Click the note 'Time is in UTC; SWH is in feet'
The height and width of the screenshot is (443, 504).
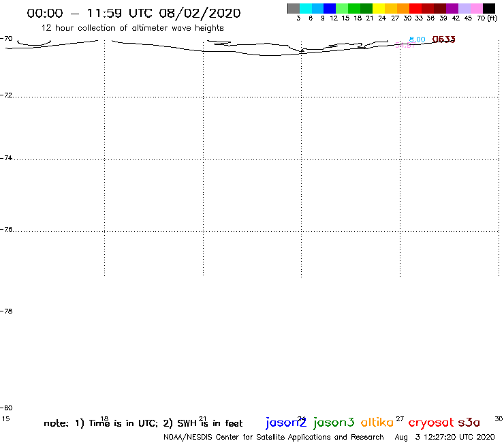pyautogui.click(x=143, y=423)
